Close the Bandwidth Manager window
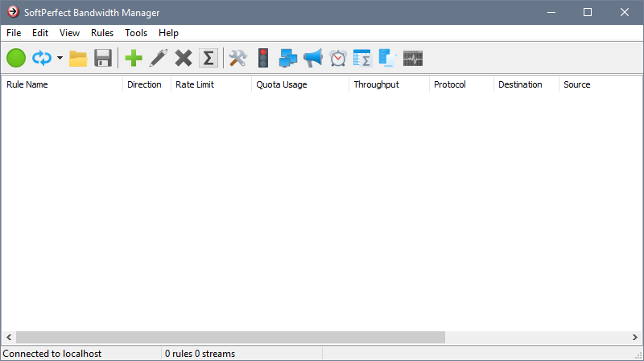 [x=625, y=12]
